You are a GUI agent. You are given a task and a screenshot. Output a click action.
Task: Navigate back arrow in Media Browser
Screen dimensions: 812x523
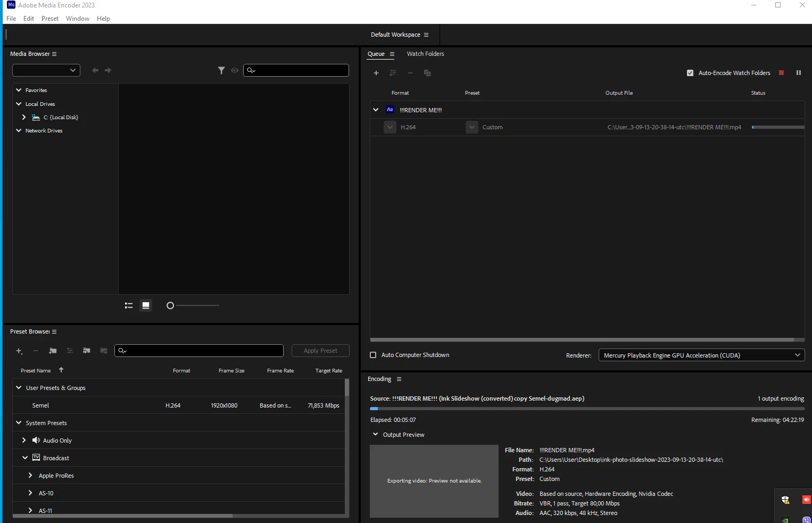click(95, 70)
